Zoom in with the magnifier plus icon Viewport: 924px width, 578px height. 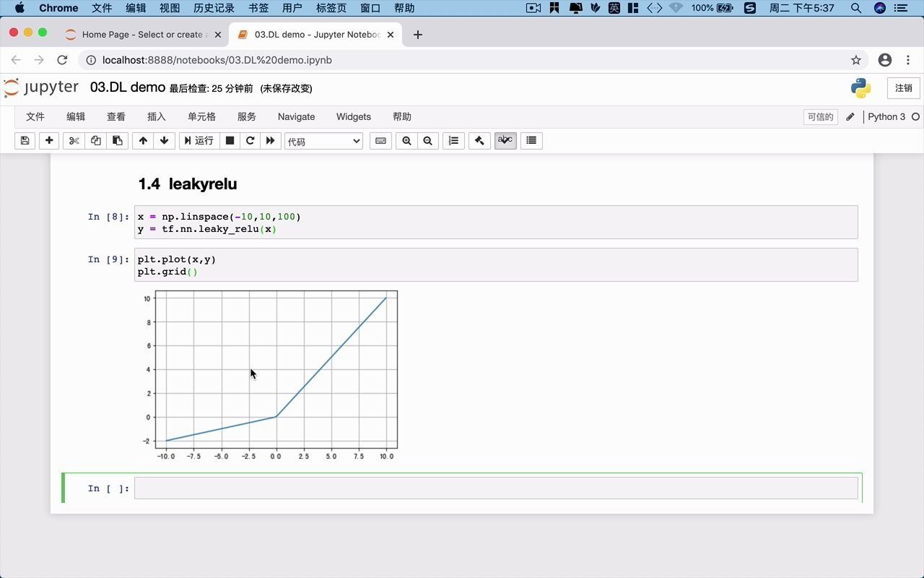pos(406,141)
